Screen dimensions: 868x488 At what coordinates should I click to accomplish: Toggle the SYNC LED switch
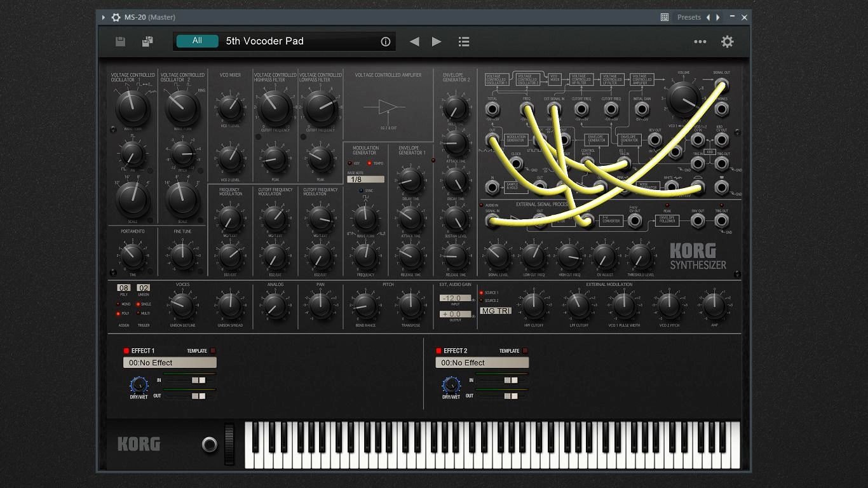[x=361, y=191]
